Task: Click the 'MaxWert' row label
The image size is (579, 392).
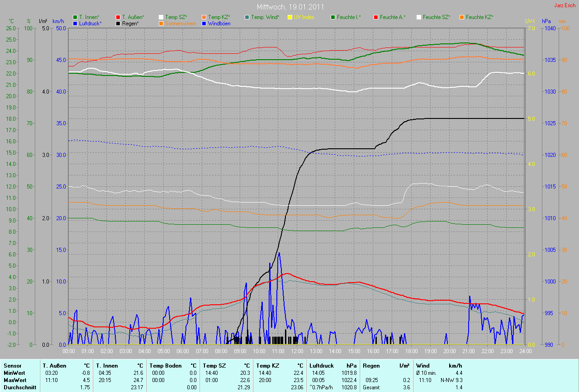Action: pyautogui.click(x=14, y=380)
